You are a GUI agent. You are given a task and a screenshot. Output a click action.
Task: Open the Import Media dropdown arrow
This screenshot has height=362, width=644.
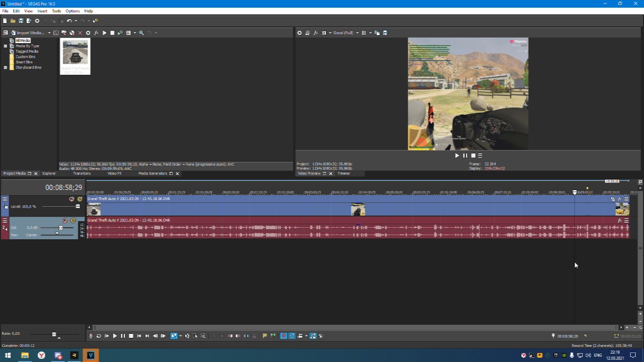[x=49, y=33]
